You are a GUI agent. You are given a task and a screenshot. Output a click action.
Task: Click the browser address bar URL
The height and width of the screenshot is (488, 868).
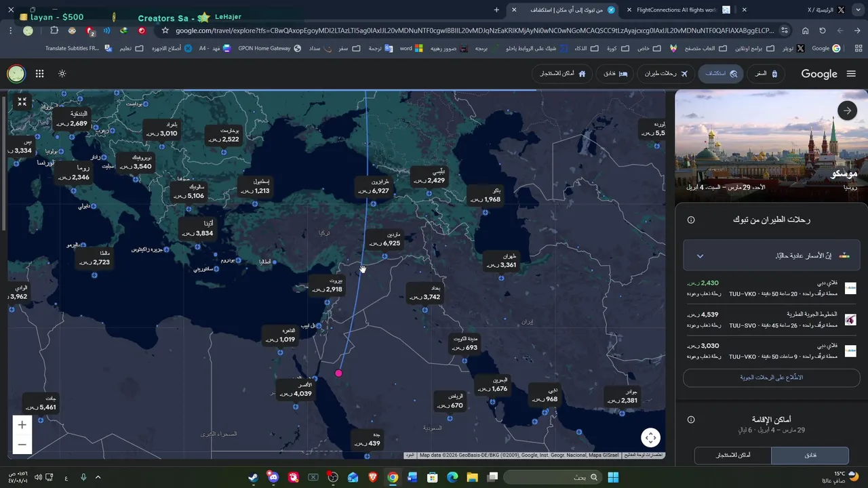pyautogui.click(x=475, y=30)
